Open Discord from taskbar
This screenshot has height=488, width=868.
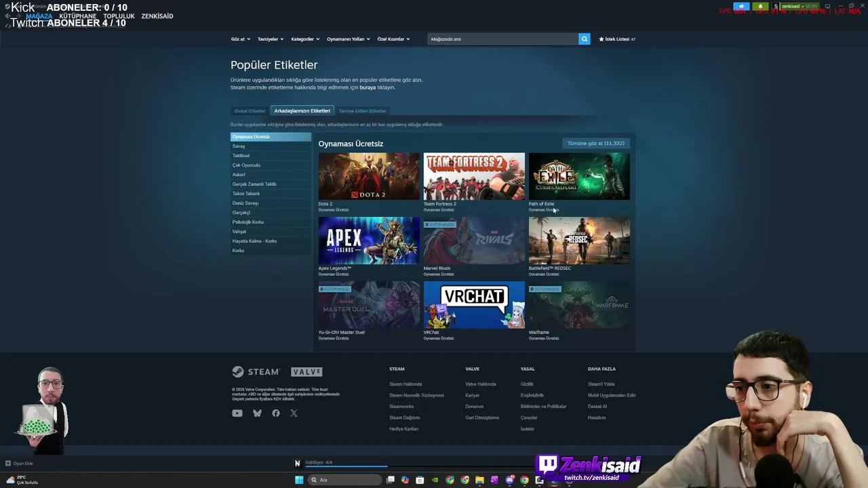click(x=509, y=480)
